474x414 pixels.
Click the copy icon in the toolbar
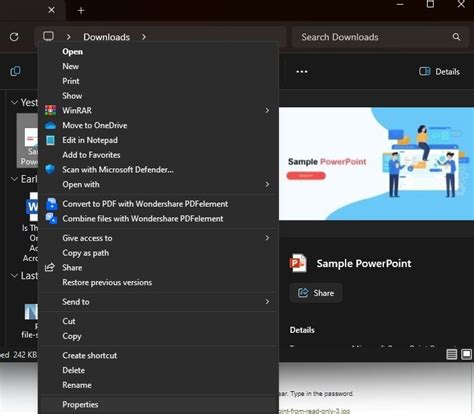(x=15, y=71)
